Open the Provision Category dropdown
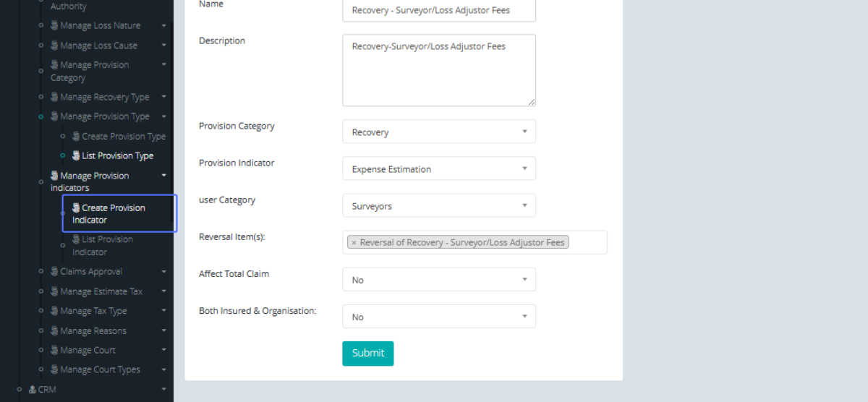This screenshot has height=402, width=868. point(438,132)
